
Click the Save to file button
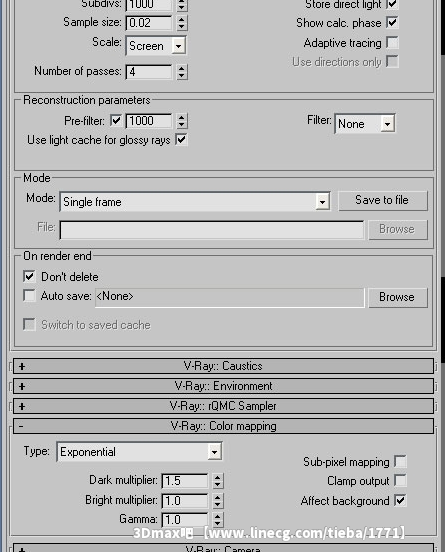[x=383, y=201]
